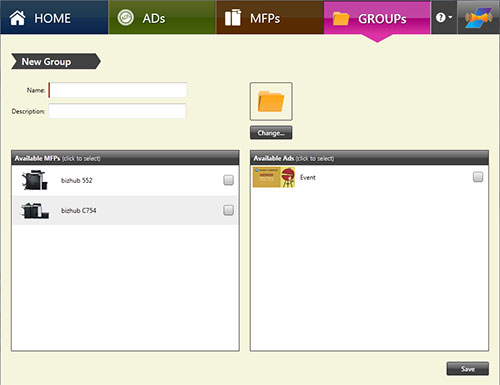Image resolution: width=500 pixels, height=385 pixels.
Task: Click into the Name input field
Action: click(118, 90)
